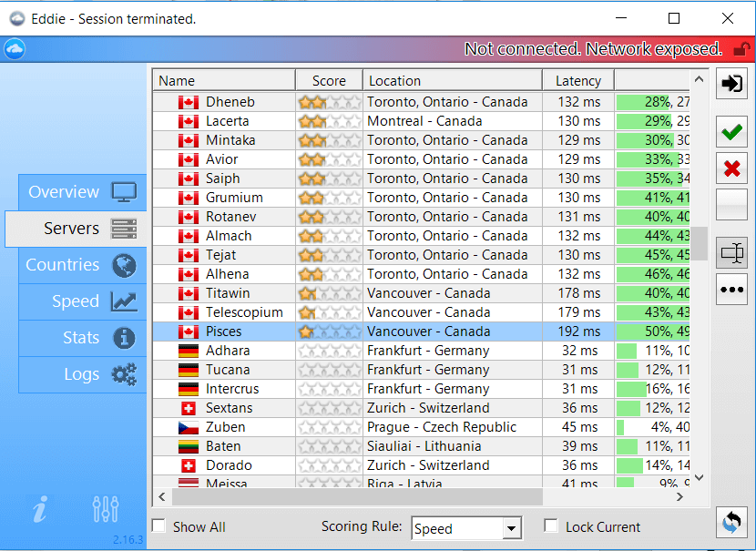Select the Dheneb server row

pos(422,102)
